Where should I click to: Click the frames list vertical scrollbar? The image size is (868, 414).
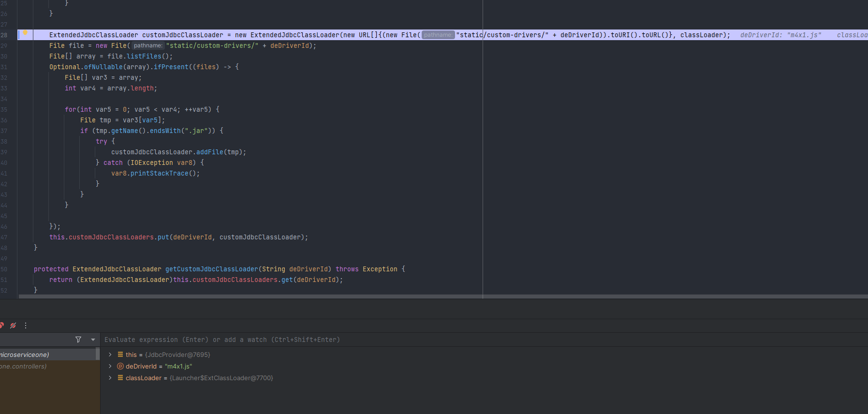[98, 355]
